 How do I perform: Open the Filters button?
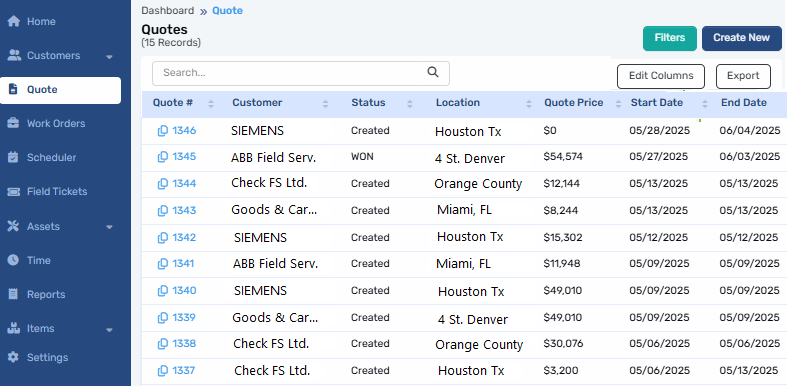670,38
